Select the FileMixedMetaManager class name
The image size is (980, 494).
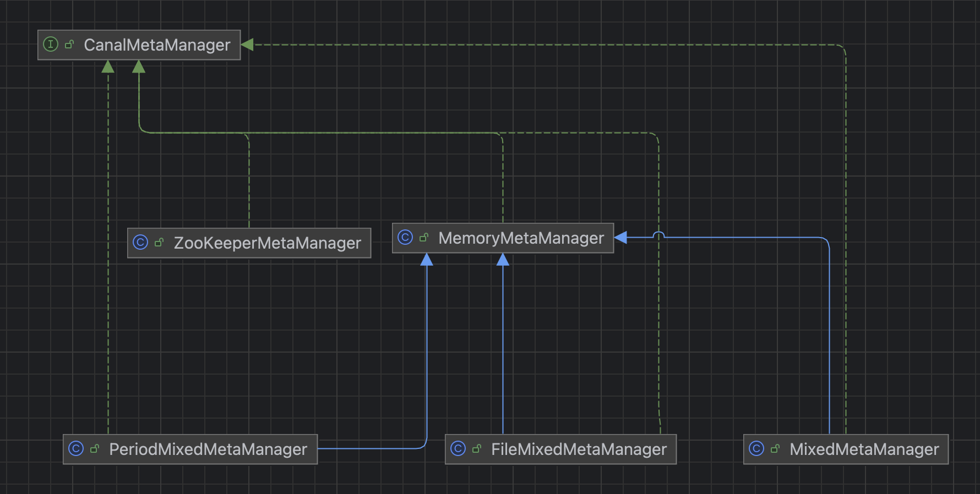pos(579,449)
